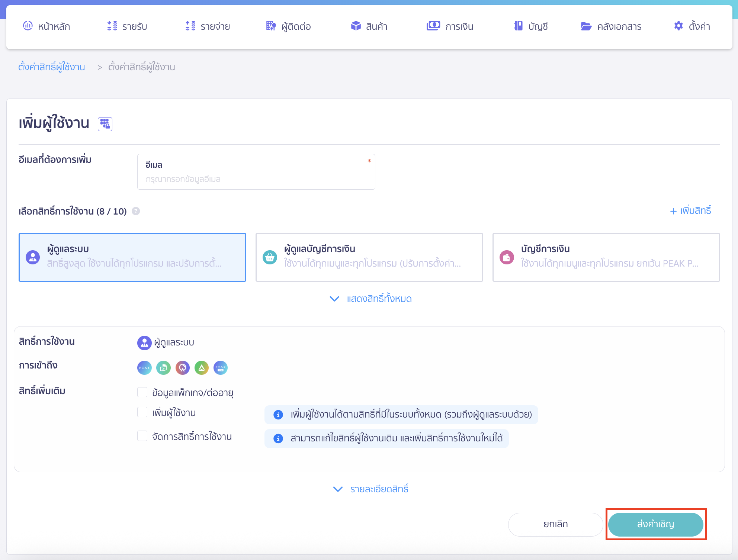Select the รายรับ income navigation icon
This screenshot has width=738, height=560.
pyautogui.click(x=111, y=26)
